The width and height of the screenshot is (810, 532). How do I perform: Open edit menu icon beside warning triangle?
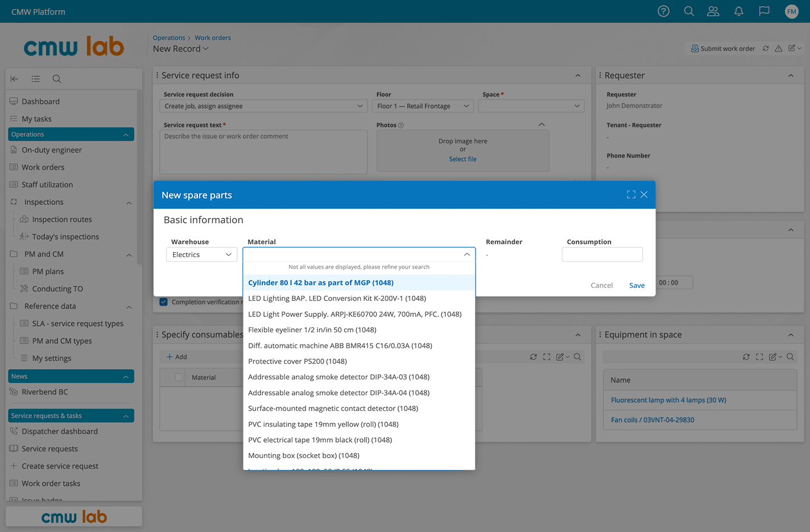[795, 48]
